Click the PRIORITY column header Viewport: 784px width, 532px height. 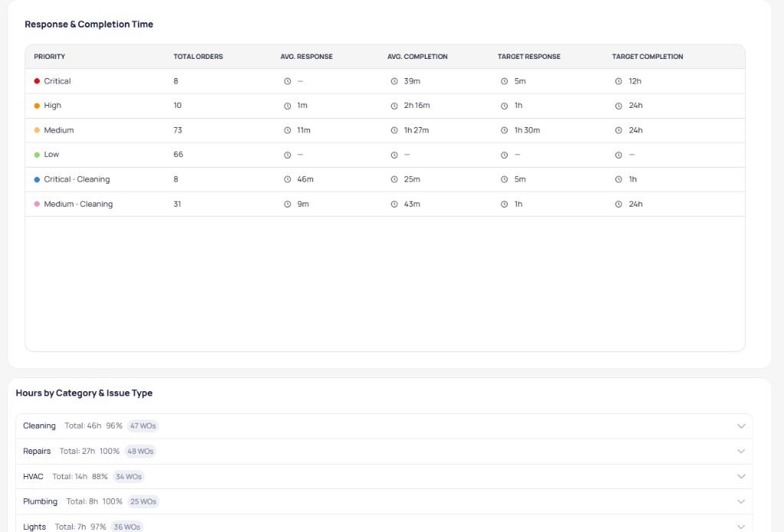coord(50,57)
